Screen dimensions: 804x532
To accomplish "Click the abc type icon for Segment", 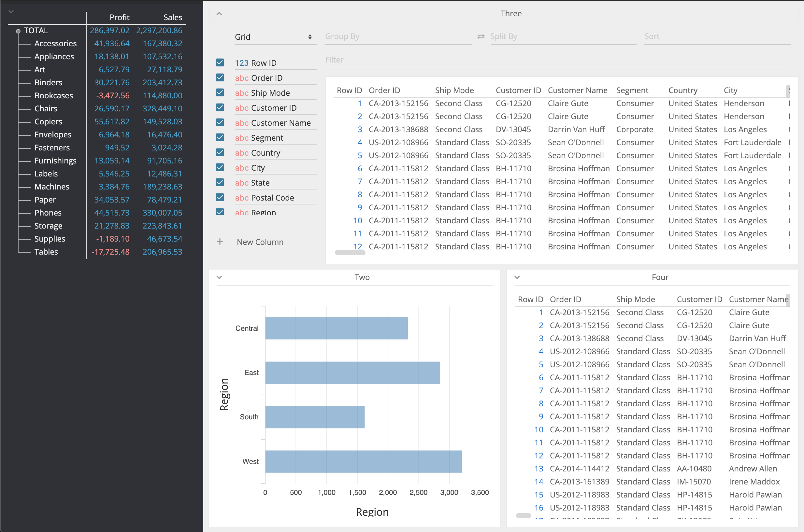I will pos(241,138).
